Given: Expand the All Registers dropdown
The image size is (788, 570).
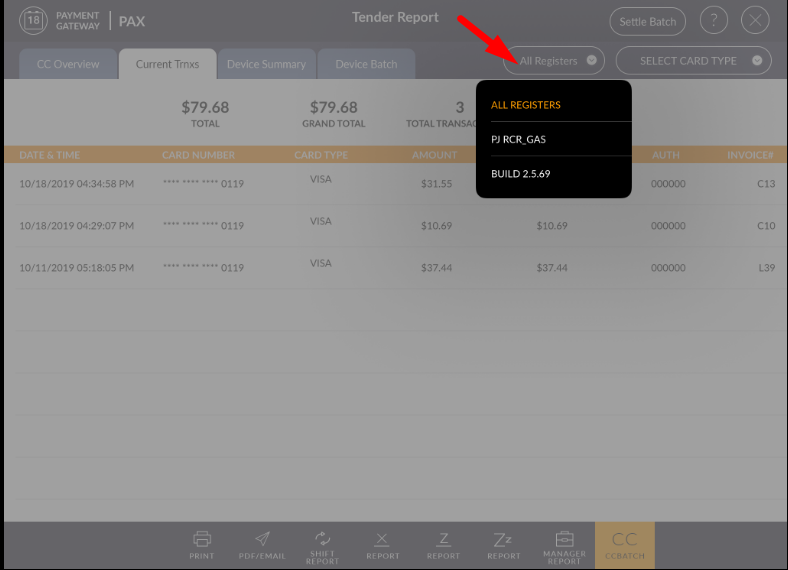Looking at the screenshot, I should [x=554, y=61].
